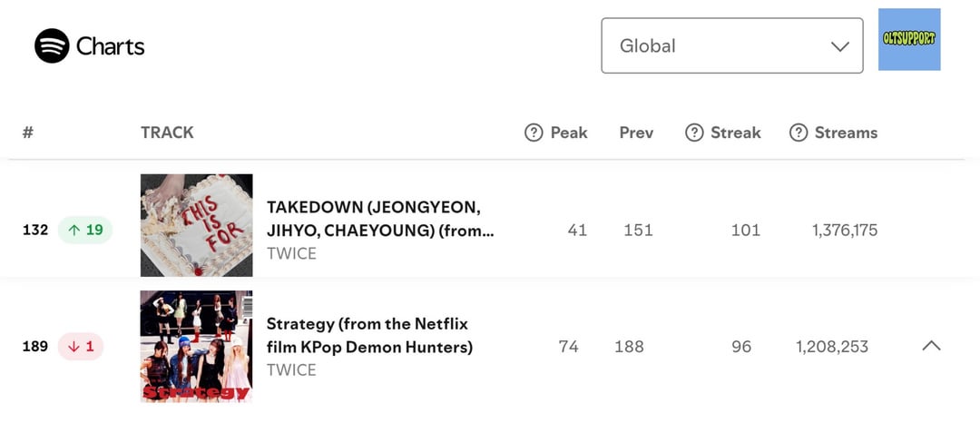
Task: Open the Global region dropdown
Action: [731, 45]
